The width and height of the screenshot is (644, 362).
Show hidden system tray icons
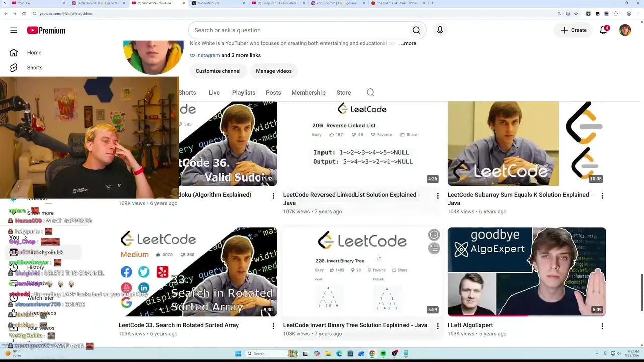[597, 354]
